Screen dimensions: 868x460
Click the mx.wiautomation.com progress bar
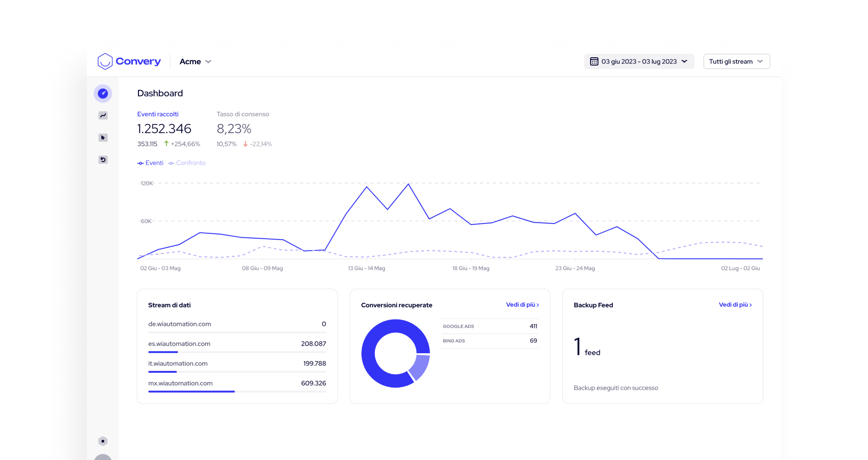[x=237, y=391]
